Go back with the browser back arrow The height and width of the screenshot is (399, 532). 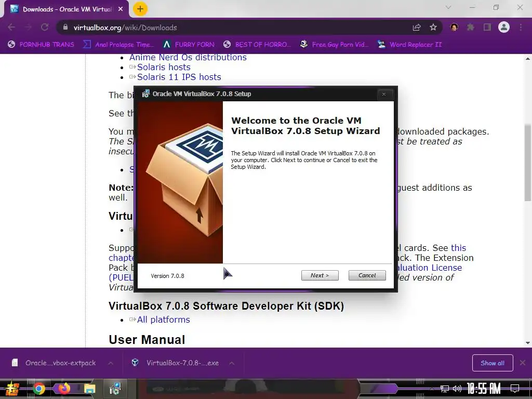pos(11,27)
